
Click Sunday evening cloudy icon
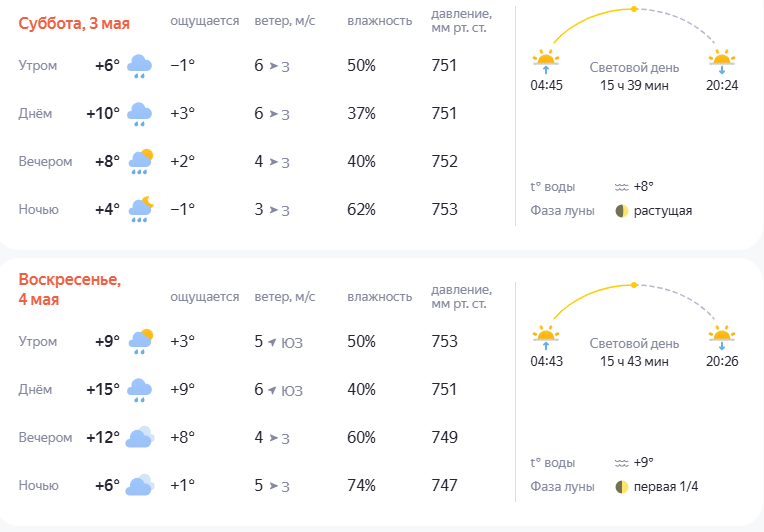[139, 438]
